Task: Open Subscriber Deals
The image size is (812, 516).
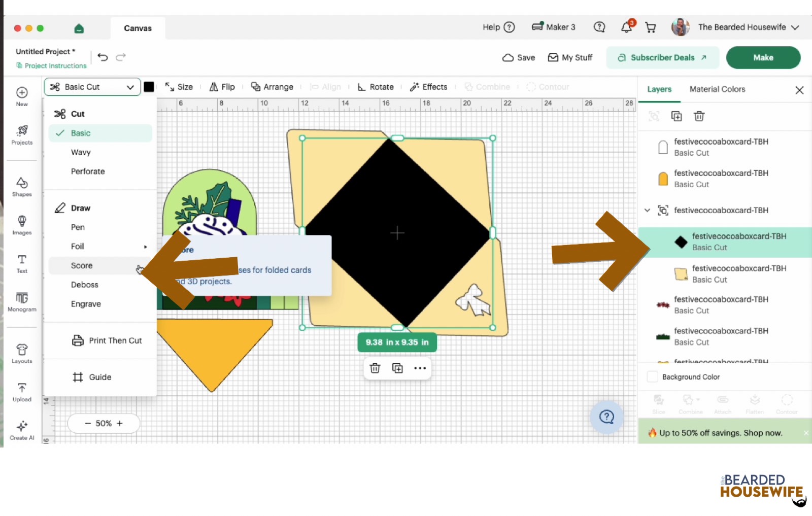Action: coord(662,57)
